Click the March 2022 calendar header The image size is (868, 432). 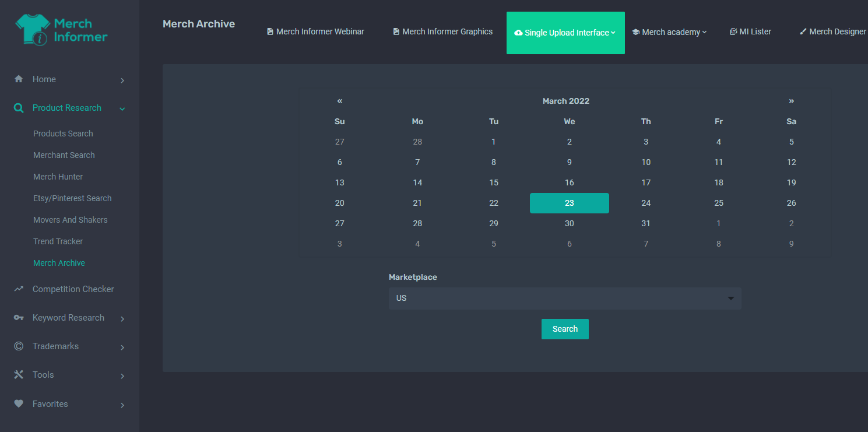(x=566, y=101)
